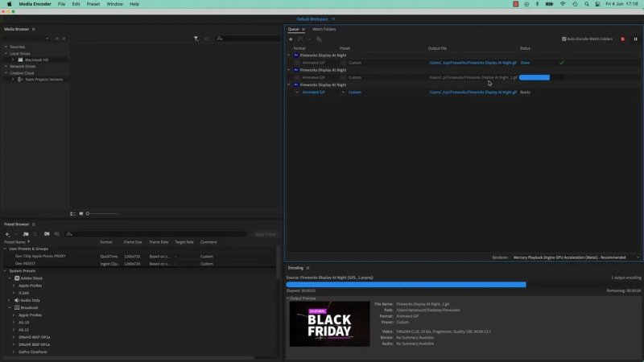Image resolution: width=644 pixels, height=362 pixels.
Task: Open the Edit menu
Action: [x=76, y=4]
